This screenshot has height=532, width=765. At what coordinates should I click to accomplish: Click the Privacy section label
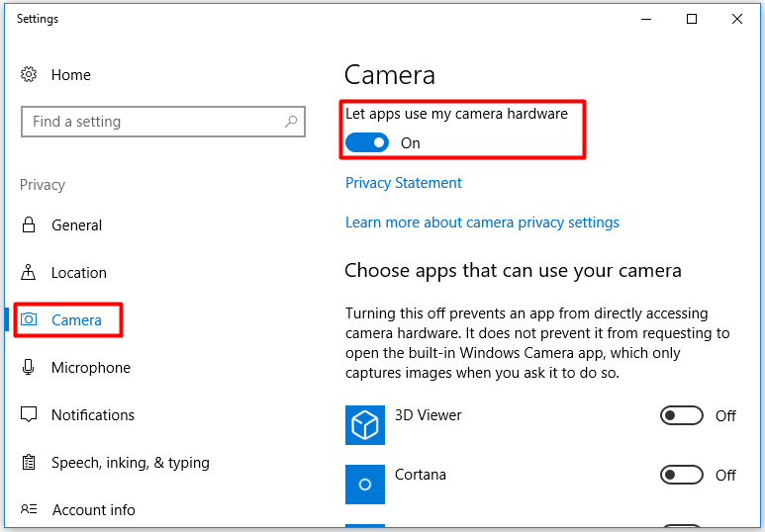tap(43, 185)
